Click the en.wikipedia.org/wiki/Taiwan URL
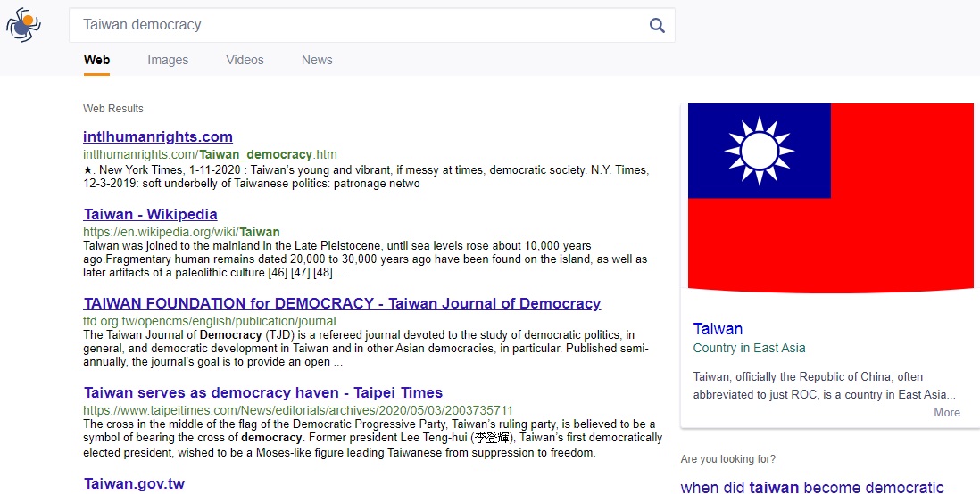This screenshot has width=980, height=494. click(x=181, y=232)
